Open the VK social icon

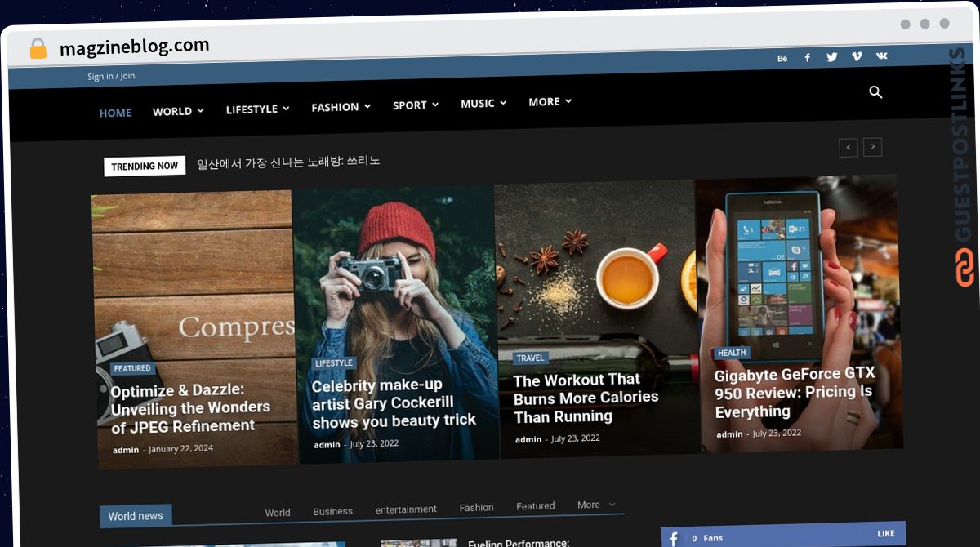[x=882, y=56]
